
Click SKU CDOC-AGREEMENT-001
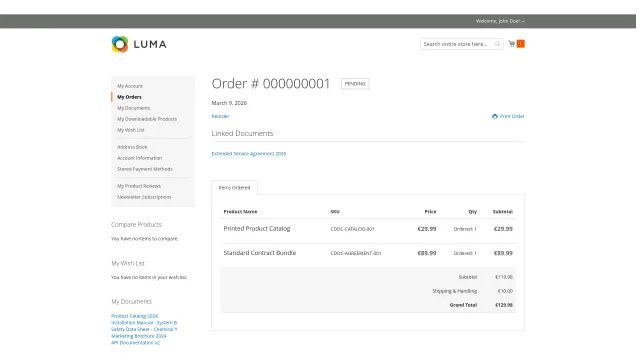[x=356, y=253]
